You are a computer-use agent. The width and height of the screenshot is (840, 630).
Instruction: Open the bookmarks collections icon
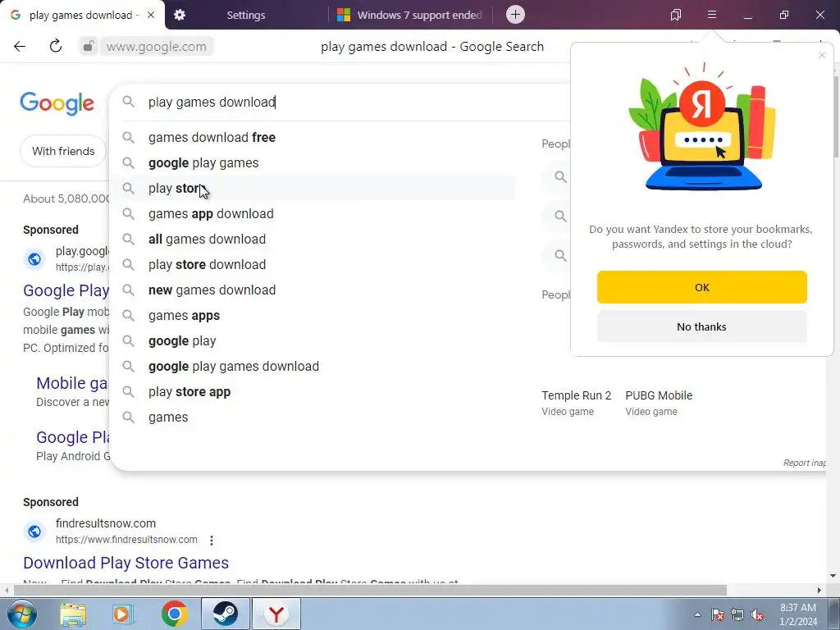coord(676,15)
